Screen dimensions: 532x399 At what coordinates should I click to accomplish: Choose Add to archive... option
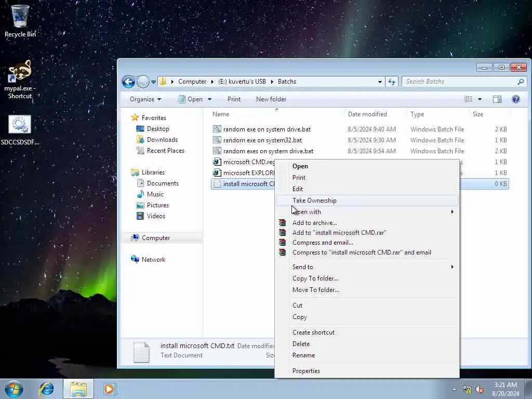tap(367, 223)
